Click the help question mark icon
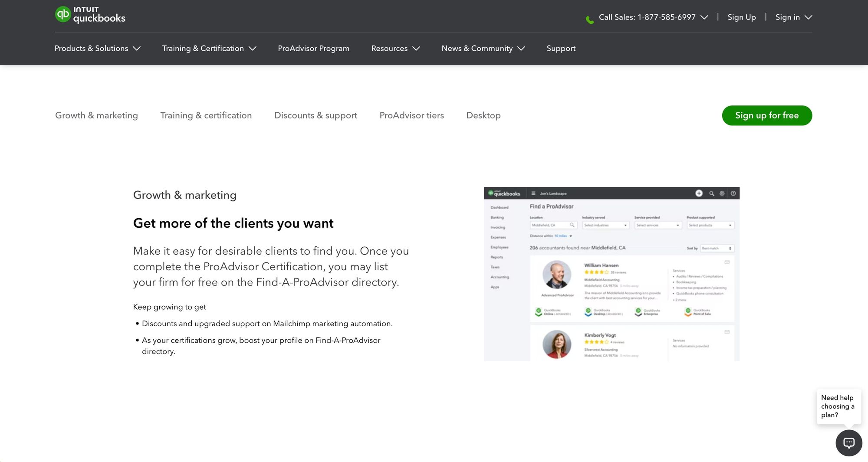The height and width of the screenshot is (462, 868). [732, 193]
